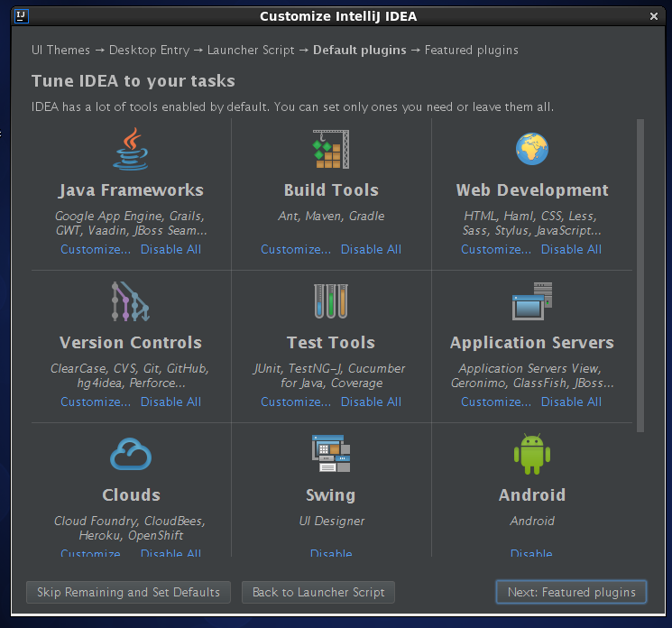Screen dimensions: 672x628
Task: Click the Desktop Entry breadcrumb step
Action: (149, 51)
